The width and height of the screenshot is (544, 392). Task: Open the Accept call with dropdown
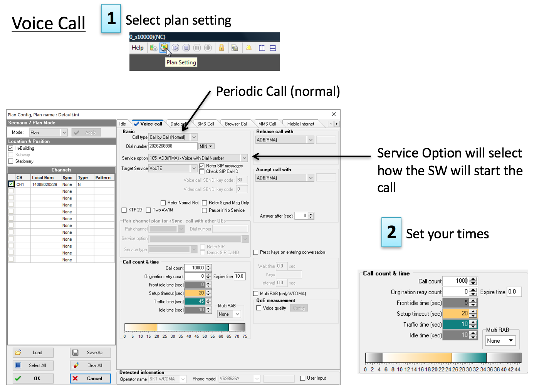(285, 178)
